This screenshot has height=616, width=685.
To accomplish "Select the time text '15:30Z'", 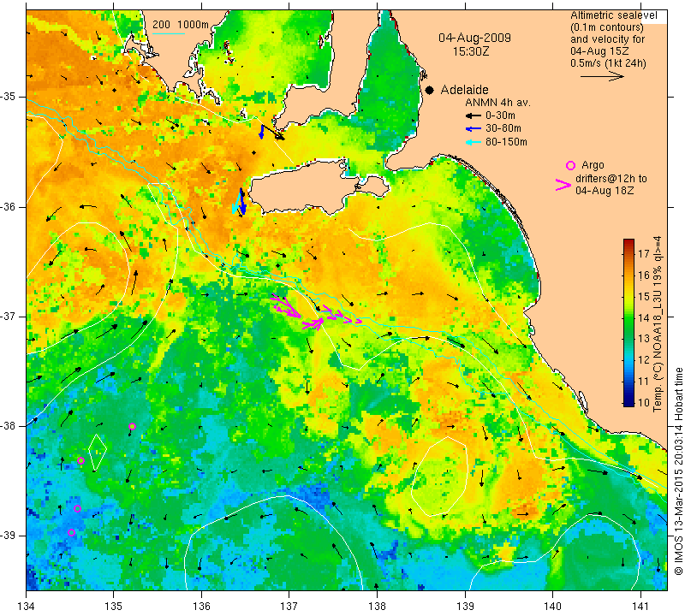I will click(x=471, y=51).
